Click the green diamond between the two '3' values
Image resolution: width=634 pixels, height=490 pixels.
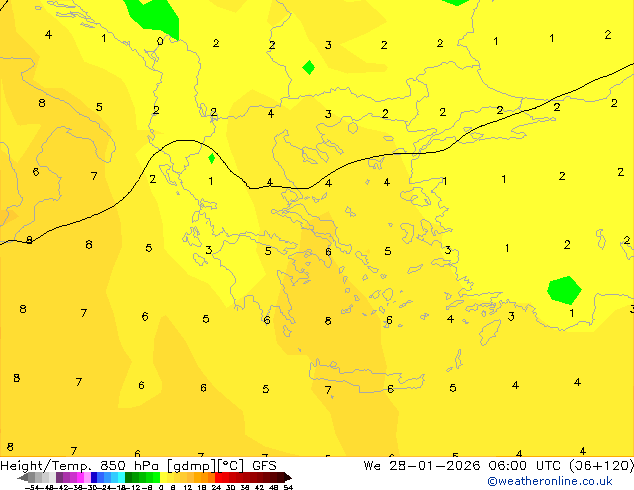click(x=309, y=68)
